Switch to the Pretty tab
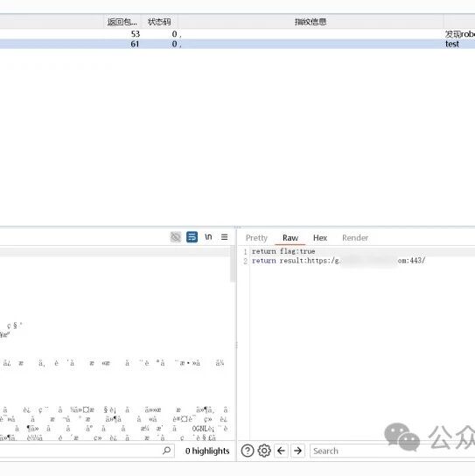The height and width of the screenshot is (476, 475). click(256, 238)
